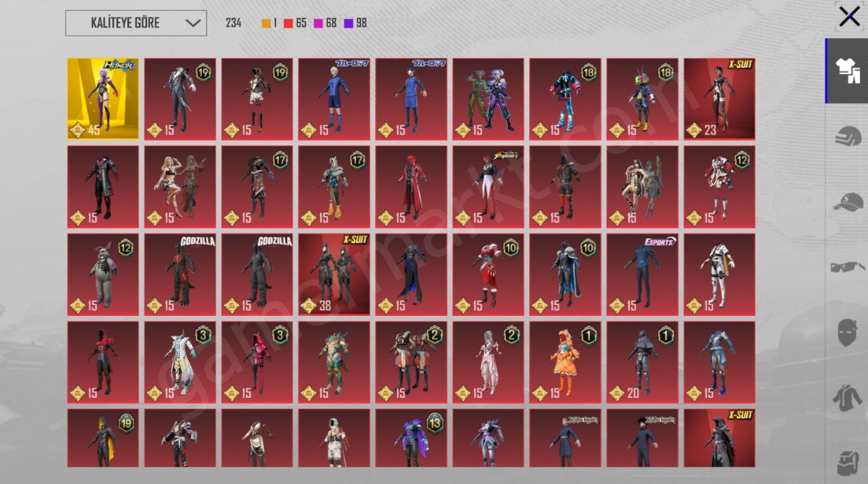Select the blue jersey outfit with long pants
Image resolution: width=868 pixels, height=484 pixels.
[x=411, y=99]
